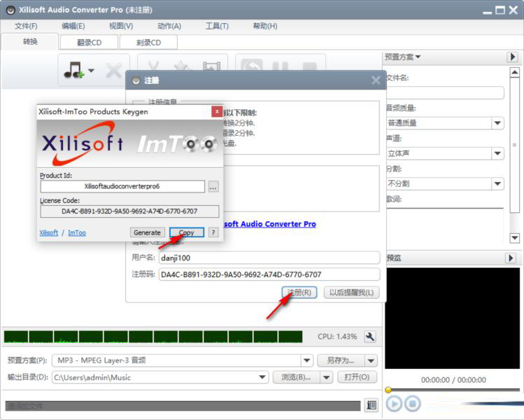Screen dimensions: 524x420
Task: Click the 注册(R) register button
Action: [x=299, y=293]
